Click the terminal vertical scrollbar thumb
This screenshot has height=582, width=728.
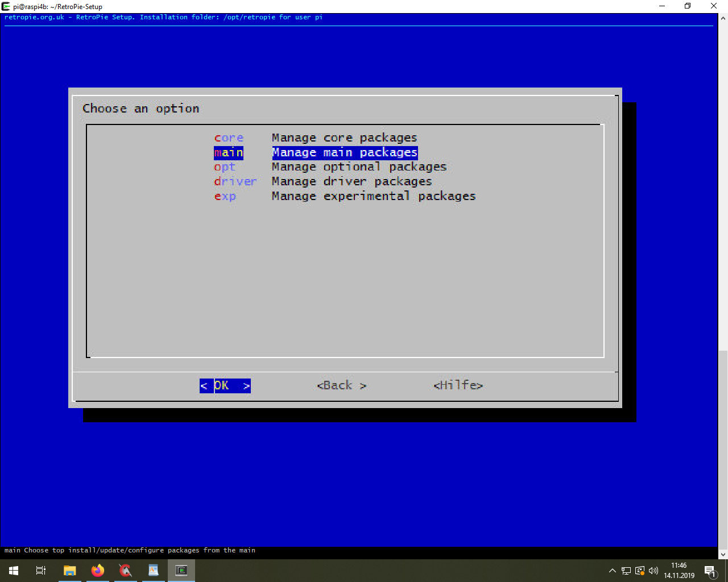tap(723, 448)
